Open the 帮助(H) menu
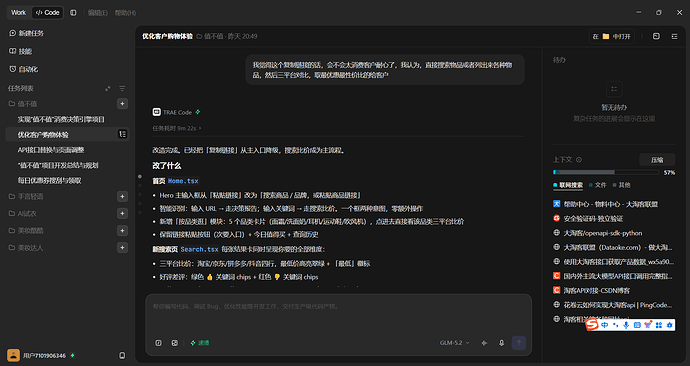The width and height of the screenshot is (690, 366). 125,13
